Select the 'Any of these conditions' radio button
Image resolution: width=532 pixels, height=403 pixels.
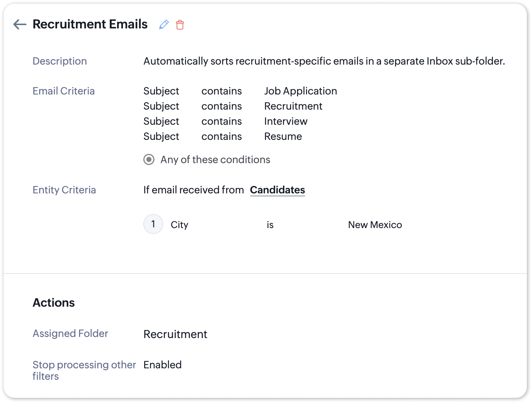click(x=149, y=160)
